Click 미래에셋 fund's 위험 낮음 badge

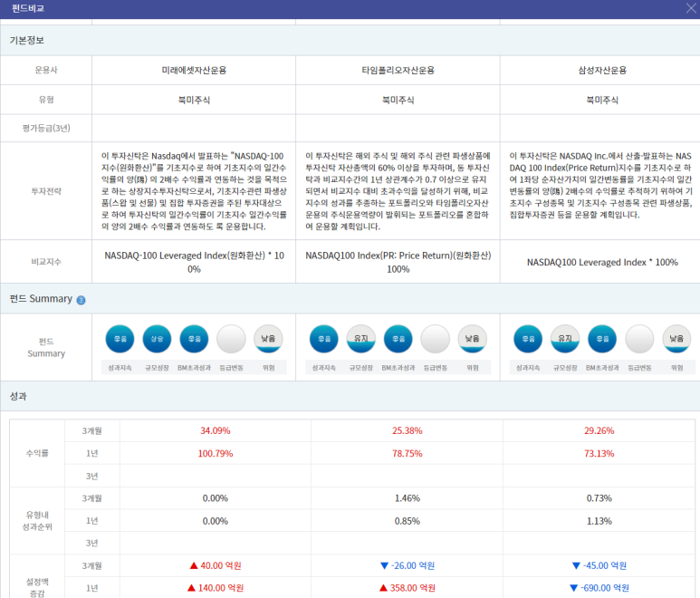click(268, 339)
